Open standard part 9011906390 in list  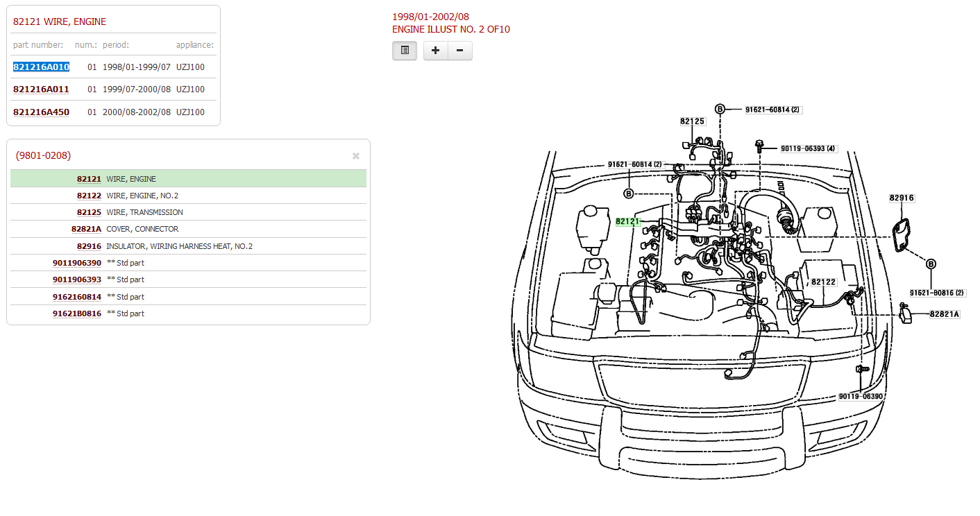[x=77, y=263]
